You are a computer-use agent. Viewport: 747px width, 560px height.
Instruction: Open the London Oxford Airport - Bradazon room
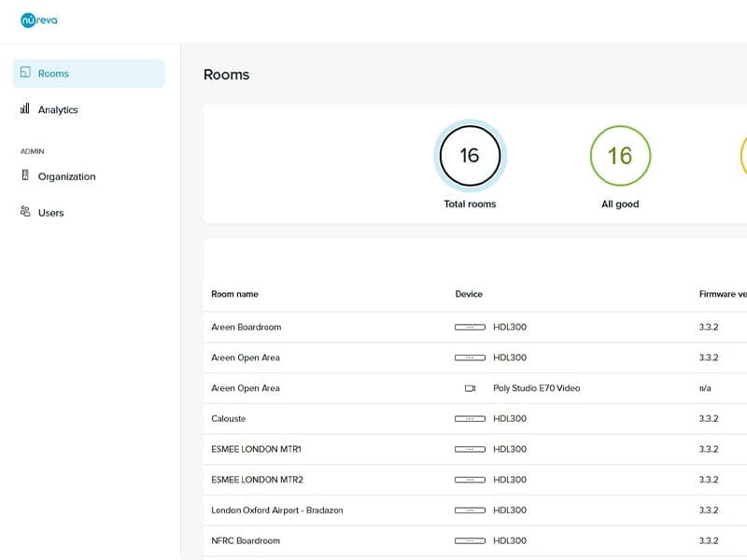(x=277, y=511)
